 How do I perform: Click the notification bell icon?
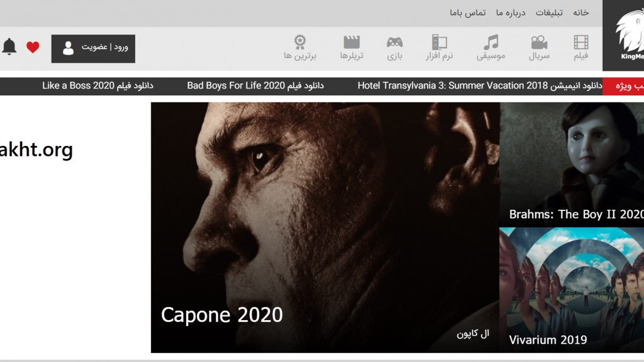9,47
